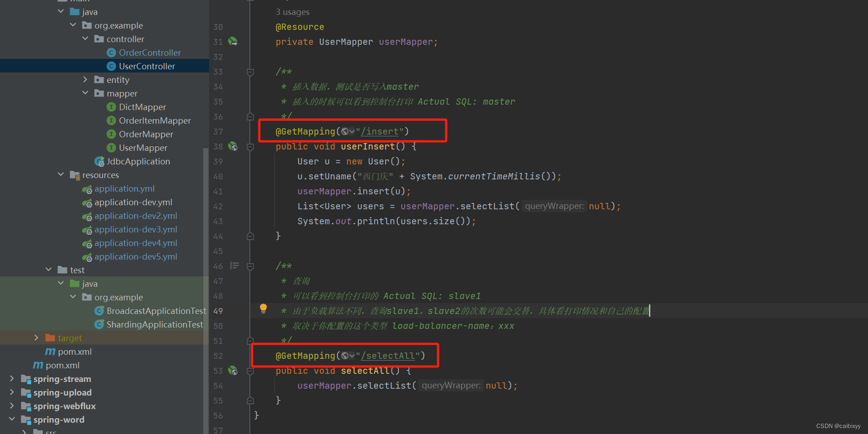Screen dimensions: 868x434
Task: Collapse the org.example package under main
Action: pos(73,25)
